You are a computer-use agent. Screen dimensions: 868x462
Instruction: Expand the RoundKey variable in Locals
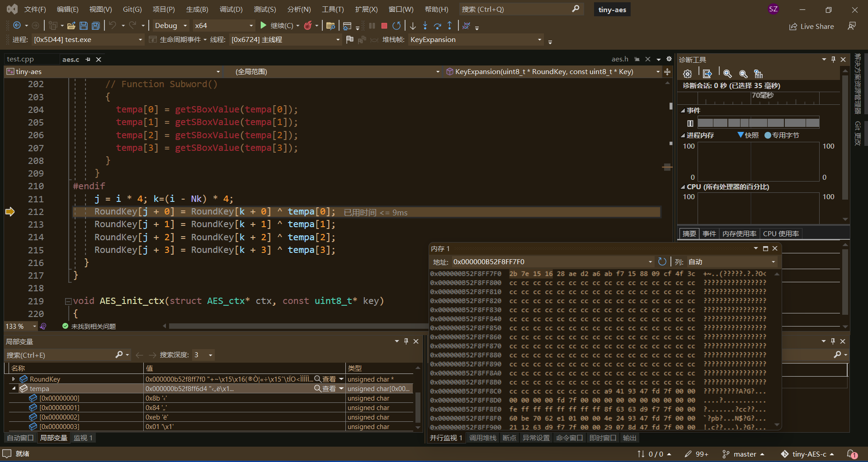(13, 379)
